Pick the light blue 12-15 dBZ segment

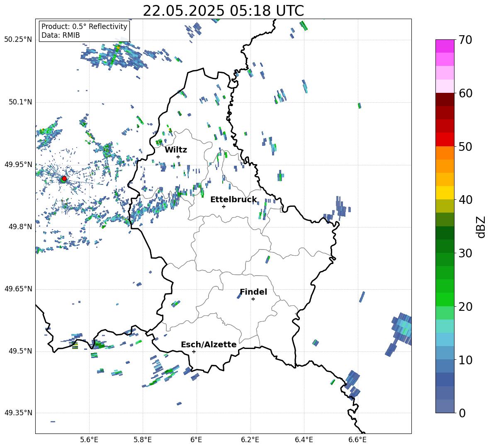click(x=445, y=339)
